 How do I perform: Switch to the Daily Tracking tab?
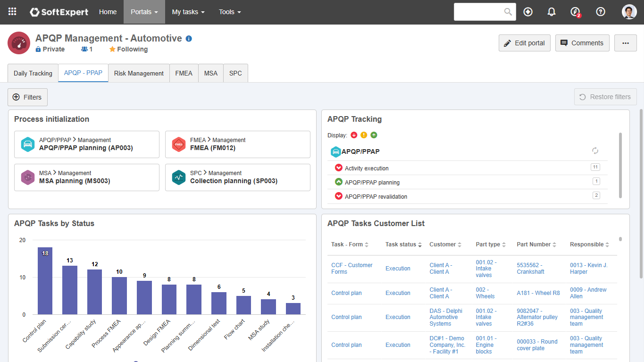33,73
